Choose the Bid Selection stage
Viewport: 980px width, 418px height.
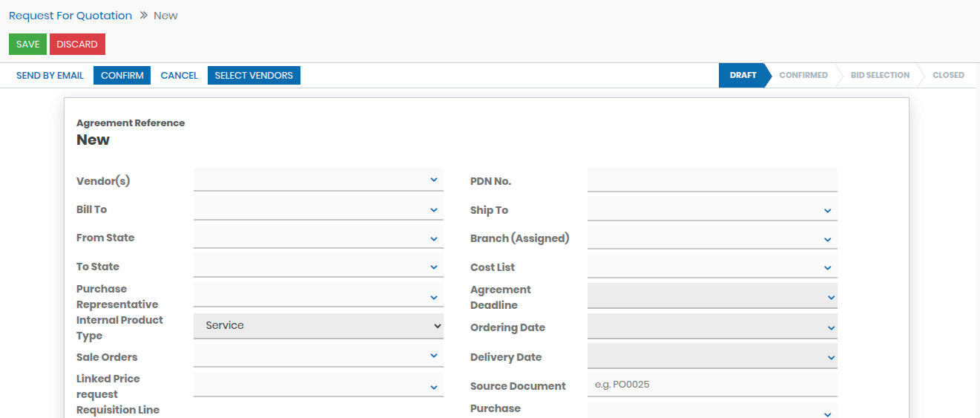879,76
